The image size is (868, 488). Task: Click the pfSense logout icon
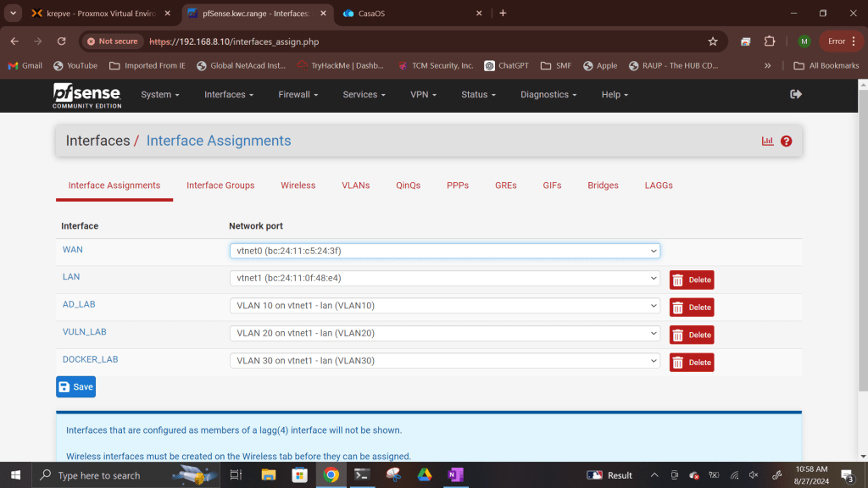click(795, 94)
